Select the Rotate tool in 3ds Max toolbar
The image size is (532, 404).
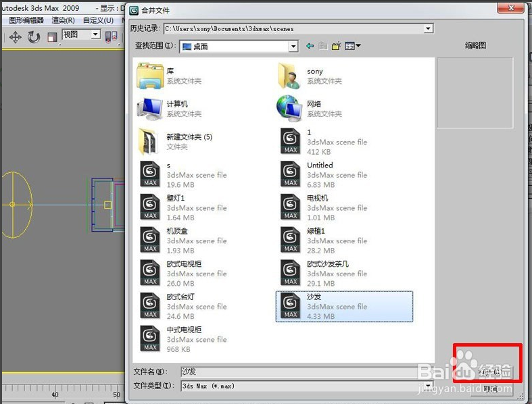[x=34, y=37]
